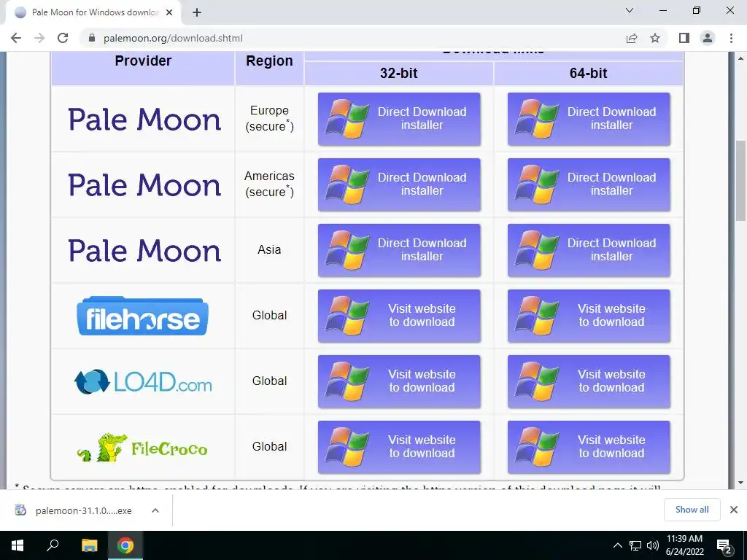Share this page via share icon

pyautogui.click(x=632, y=38)
